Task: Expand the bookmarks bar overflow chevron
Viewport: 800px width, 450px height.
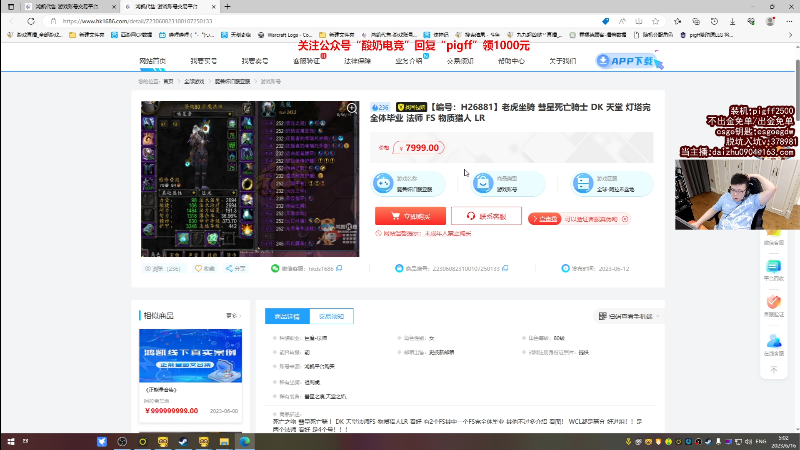Action: tap(791, 35)
